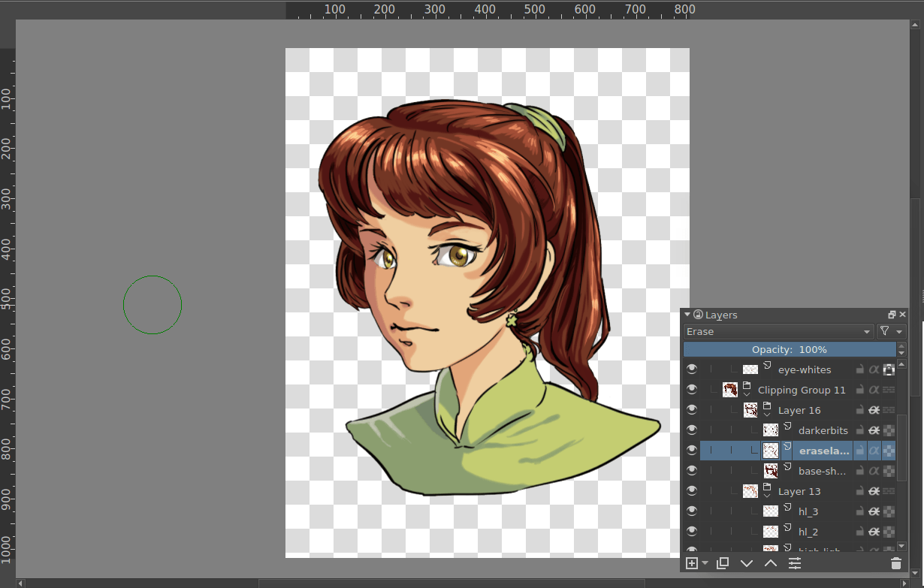Move layer down with the down arrow

(x=747, y=563)
